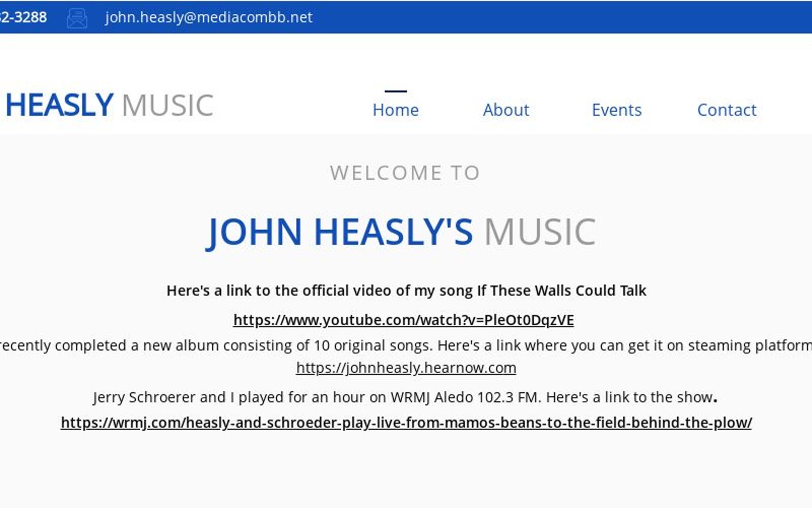The height and width of the screenshot is (508, 812).
Task: Open the john.heasly@mediacombb.net email link
Action: (209, 17)
